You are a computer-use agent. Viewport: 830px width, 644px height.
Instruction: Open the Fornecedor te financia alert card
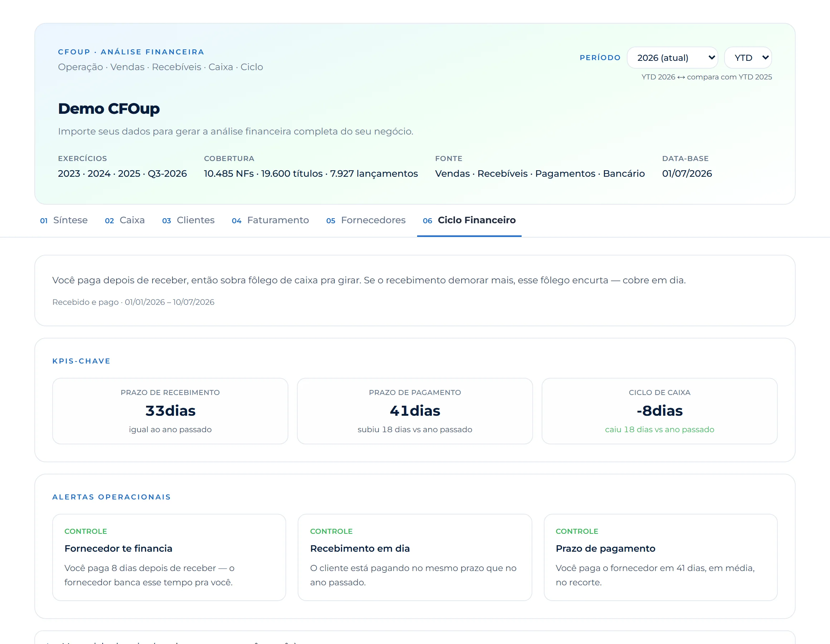pos(169,557)
